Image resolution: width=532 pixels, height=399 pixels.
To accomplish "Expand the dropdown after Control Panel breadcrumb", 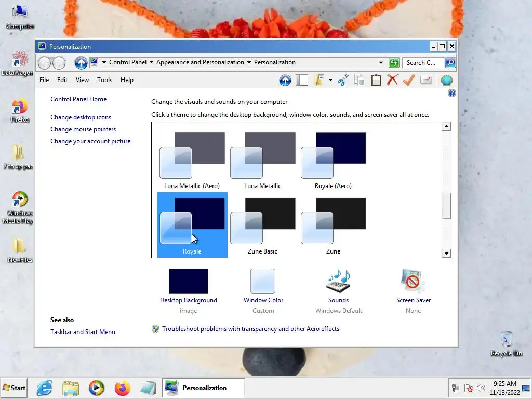I will pyautogui.click(x=151, y=62).
